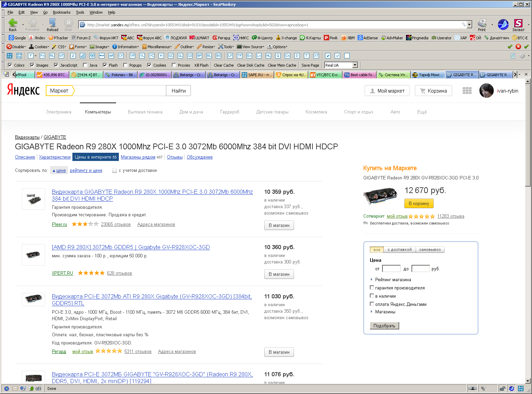Select the 'Электроника' category tab
The height and width of the screenshot is (394, 532).
pyautogui.click(x=58, y=112)
